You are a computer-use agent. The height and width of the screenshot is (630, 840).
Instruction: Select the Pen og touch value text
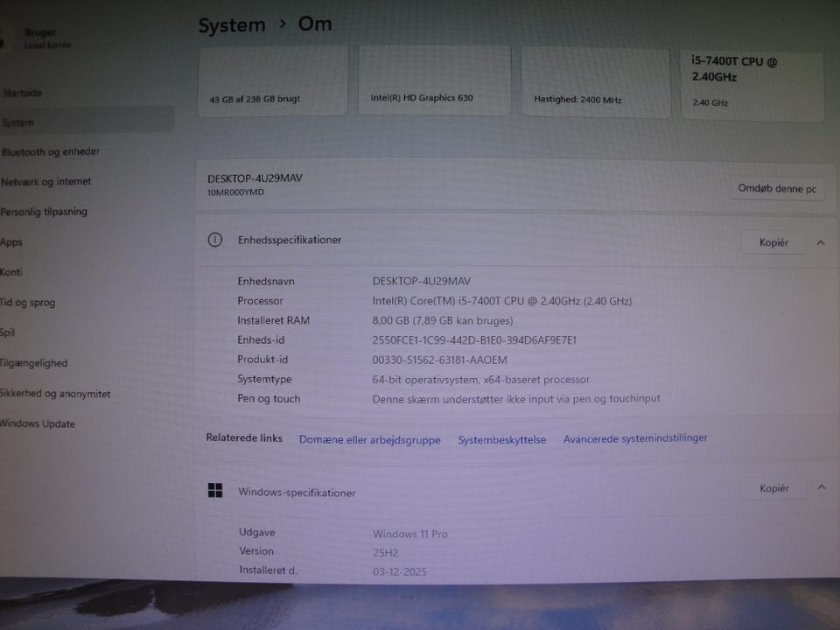[x=516, y=399]
